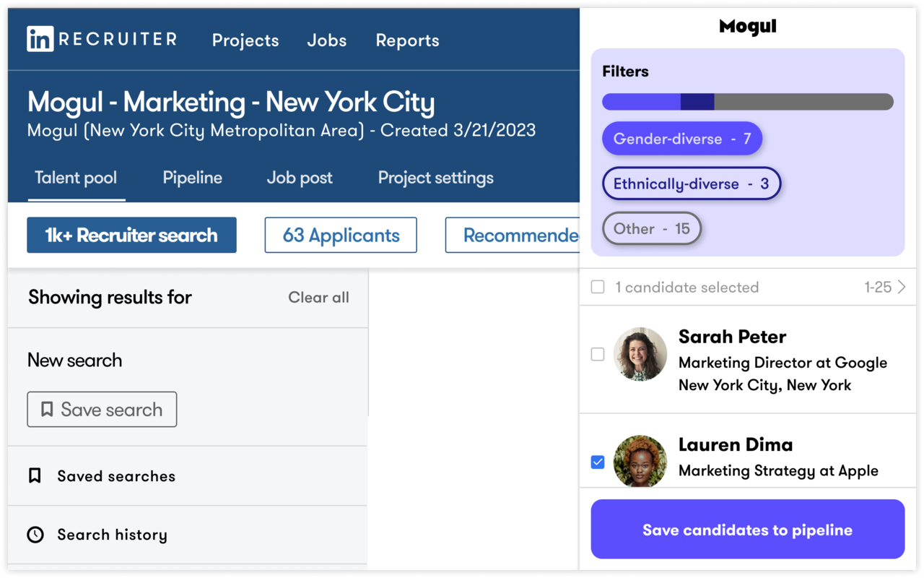Open Sarah Peter's profile photo

(640, 354)
